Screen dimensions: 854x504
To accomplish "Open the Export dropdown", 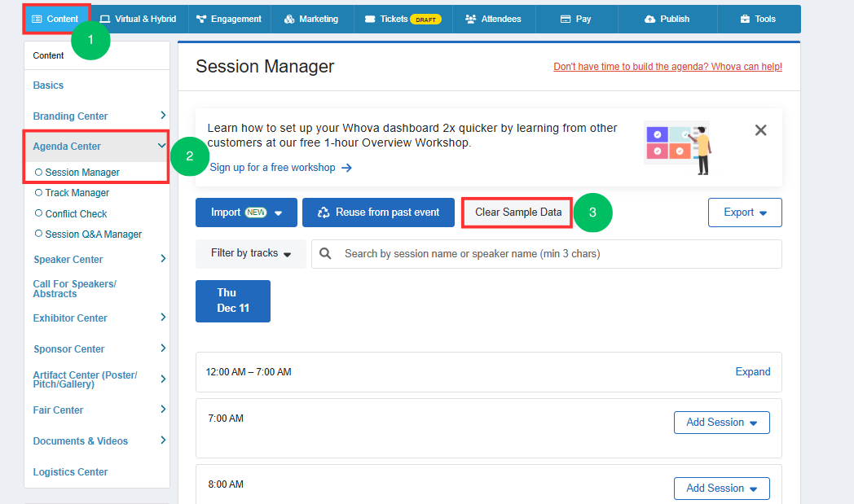I will tap(745, 213).
